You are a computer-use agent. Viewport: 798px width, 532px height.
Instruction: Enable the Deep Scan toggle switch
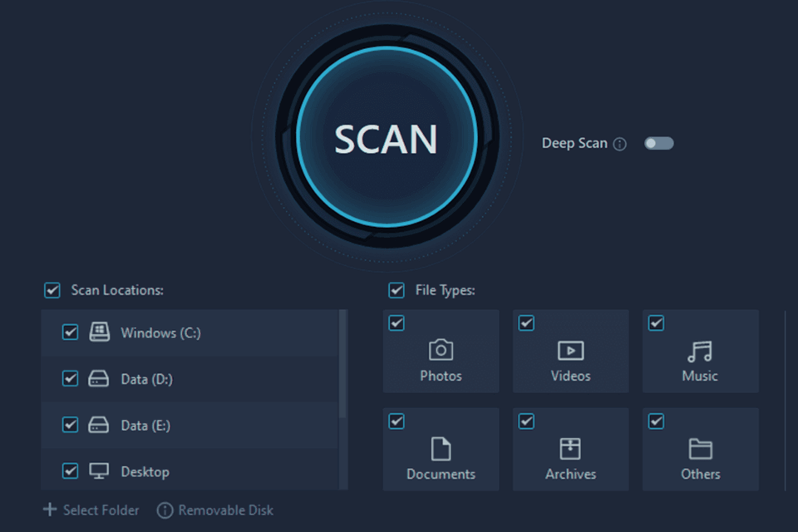(x=658, y=143)
